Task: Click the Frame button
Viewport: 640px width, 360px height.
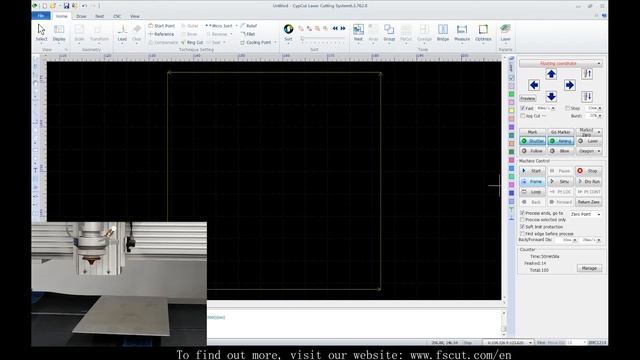Action: tap(532, 181)
